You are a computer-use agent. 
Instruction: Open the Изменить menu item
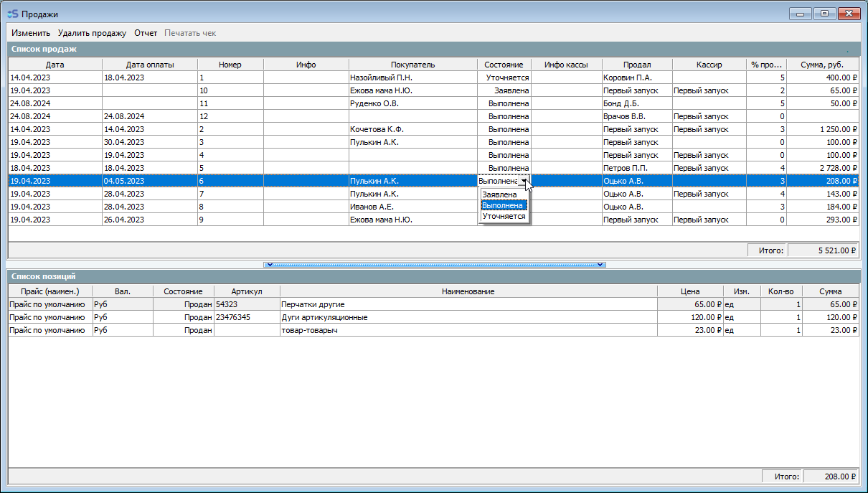pos(30,33)
